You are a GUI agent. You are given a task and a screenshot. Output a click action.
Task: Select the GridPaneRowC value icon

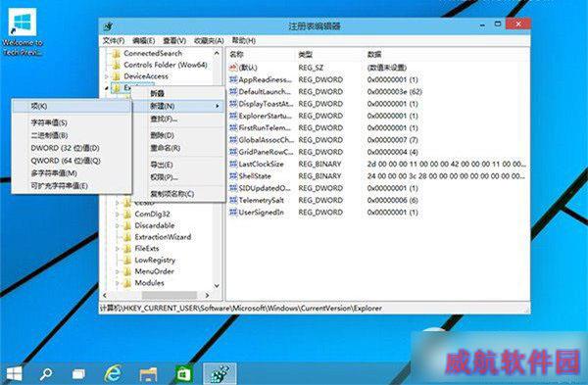(233, 152)
